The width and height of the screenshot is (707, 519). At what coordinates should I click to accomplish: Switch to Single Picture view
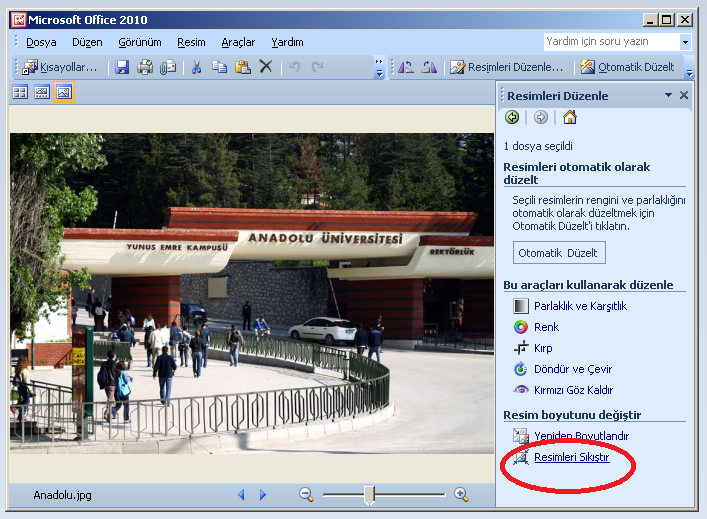tap(64, 92)
